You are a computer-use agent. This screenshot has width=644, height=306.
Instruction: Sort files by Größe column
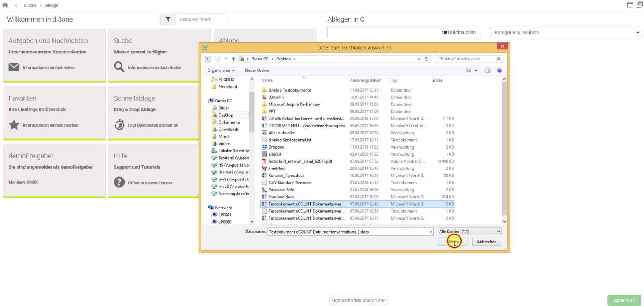[437, 80]
